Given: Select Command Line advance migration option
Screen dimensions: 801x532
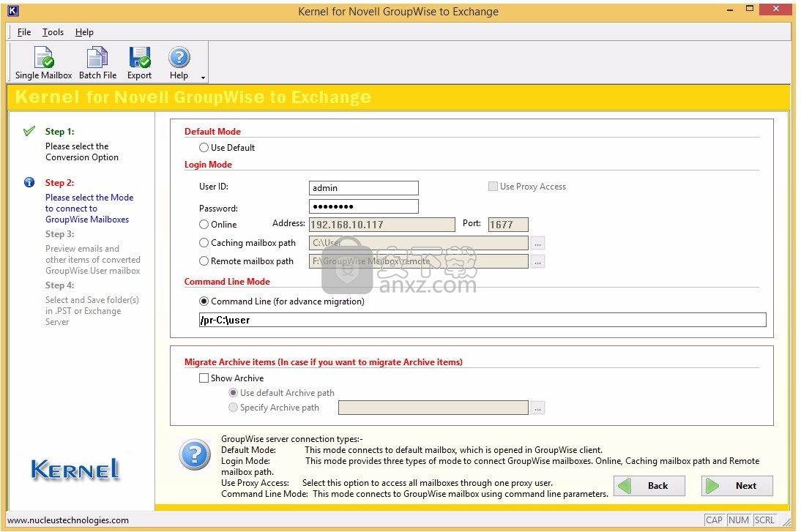Looking at the screenshot, I should (204, 301).
